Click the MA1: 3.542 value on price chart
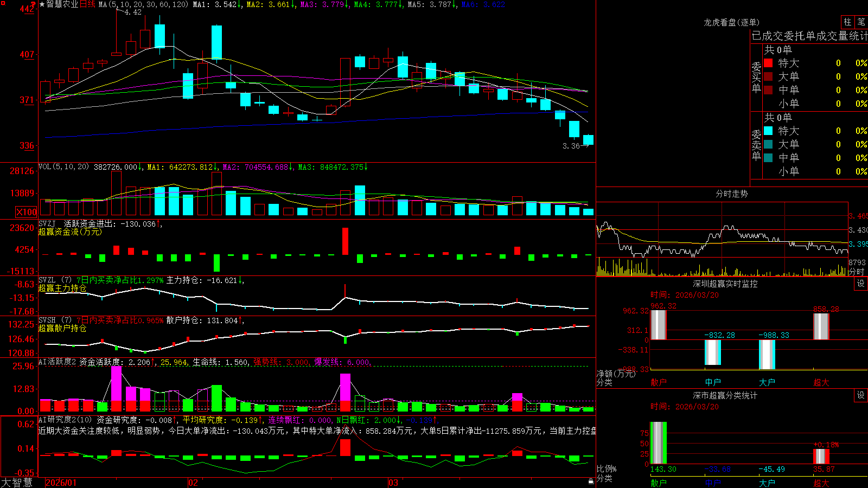 (x=217, y=4)
